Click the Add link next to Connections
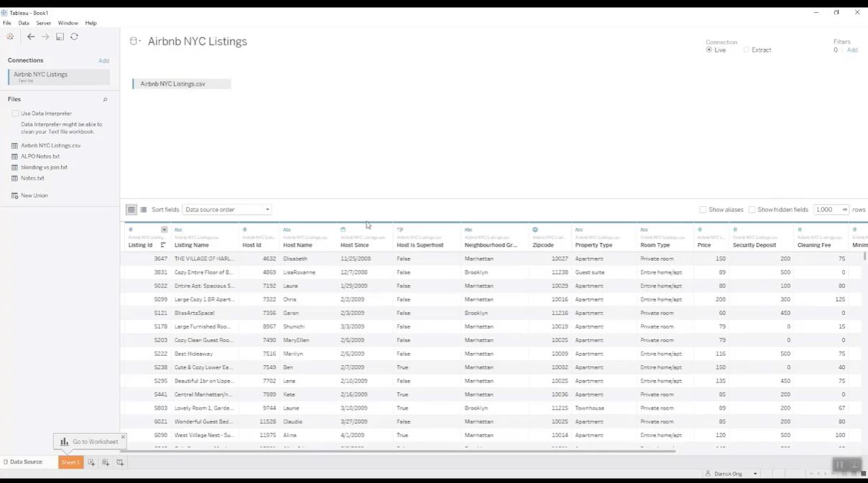868x483 pixels. [104, 61]
